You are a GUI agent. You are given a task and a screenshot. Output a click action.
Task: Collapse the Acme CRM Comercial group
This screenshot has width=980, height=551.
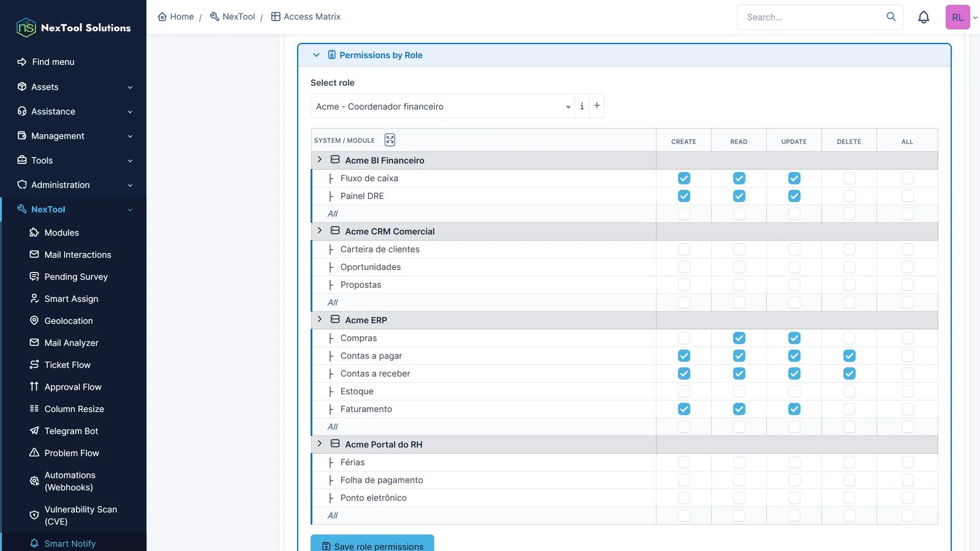coord(319,231)
